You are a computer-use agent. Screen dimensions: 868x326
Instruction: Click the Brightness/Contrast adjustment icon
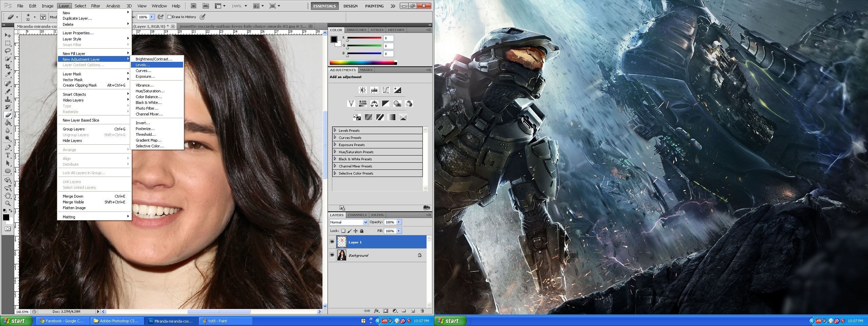363,90
